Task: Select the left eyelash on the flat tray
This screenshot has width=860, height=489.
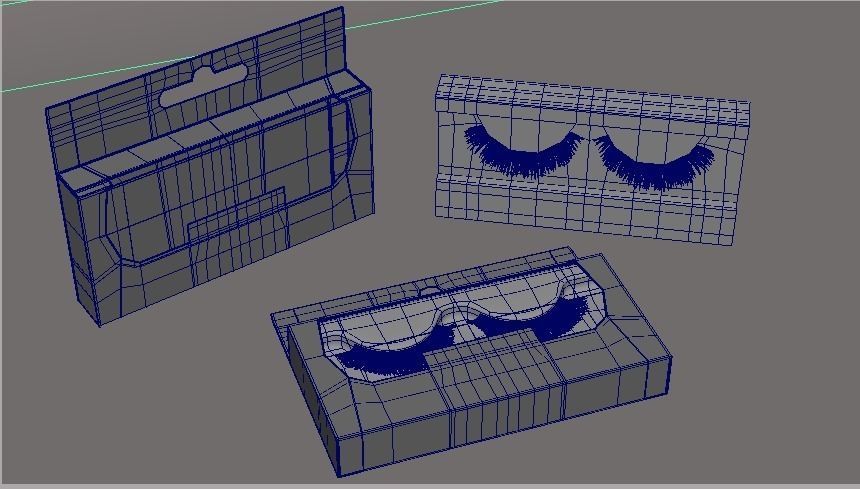Action: (522, 152)
